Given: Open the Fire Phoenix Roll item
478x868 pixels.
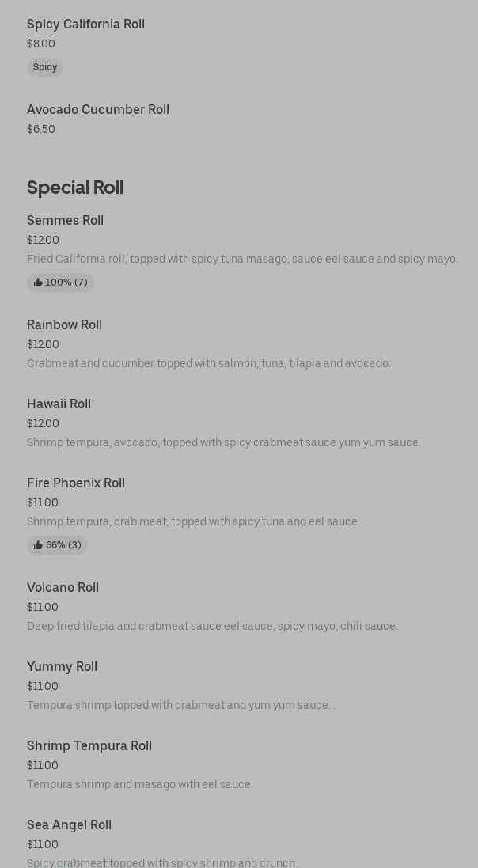Looking at the screenshot, I should click(76, 483).
